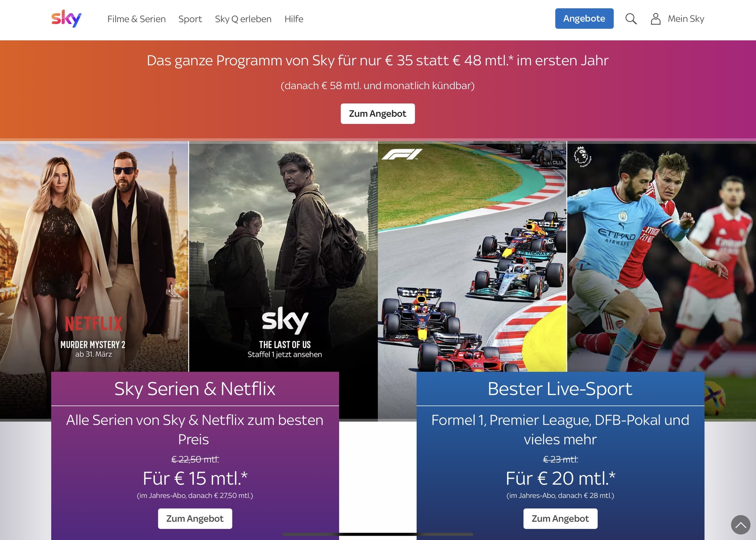This screenshot has height=540, width=756.
Task: Open The Last of Us poster
Action: [x=283, y=256]
